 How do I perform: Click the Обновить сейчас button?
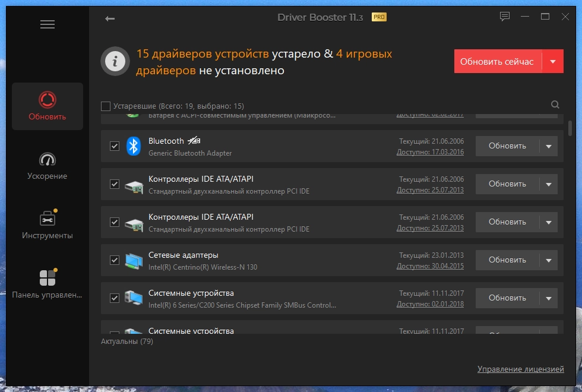[498, 61]
